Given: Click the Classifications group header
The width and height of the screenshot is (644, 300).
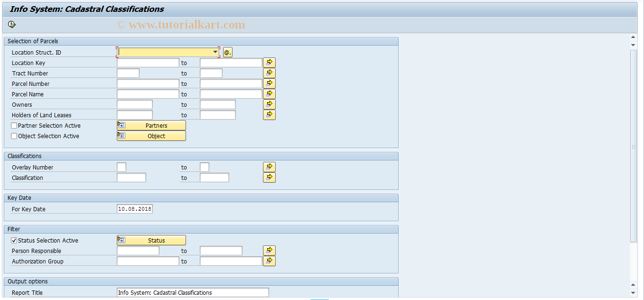Looking at the screenshot, I should [x=201, y=156].
